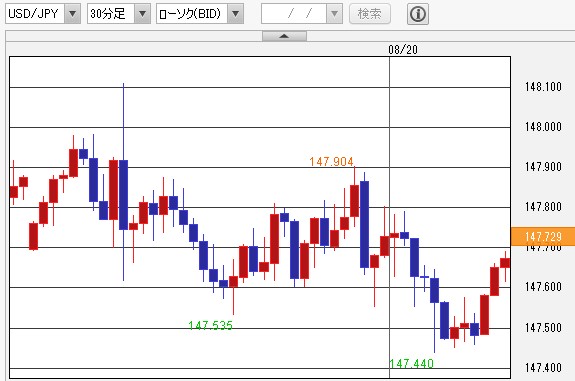Collapse the toolbar panel with up arrow
The height and width of the screenshot is (381, 575).
point(284,36)
